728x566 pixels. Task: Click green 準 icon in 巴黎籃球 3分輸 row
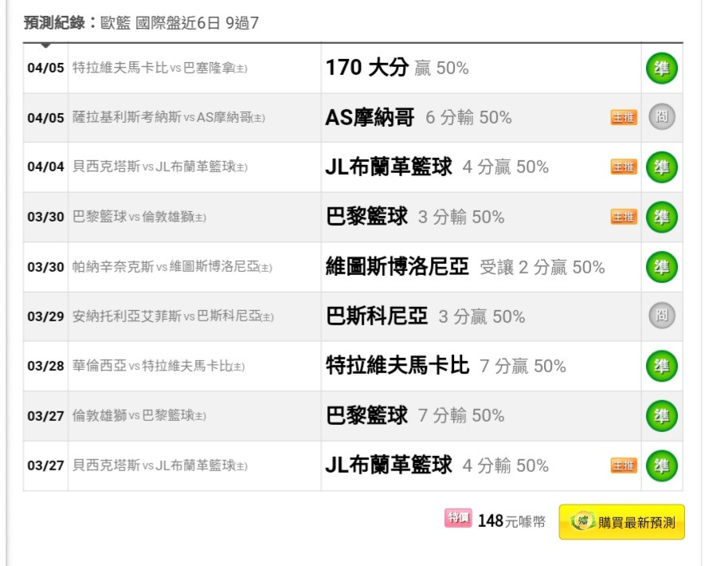(x=661, y=217)
